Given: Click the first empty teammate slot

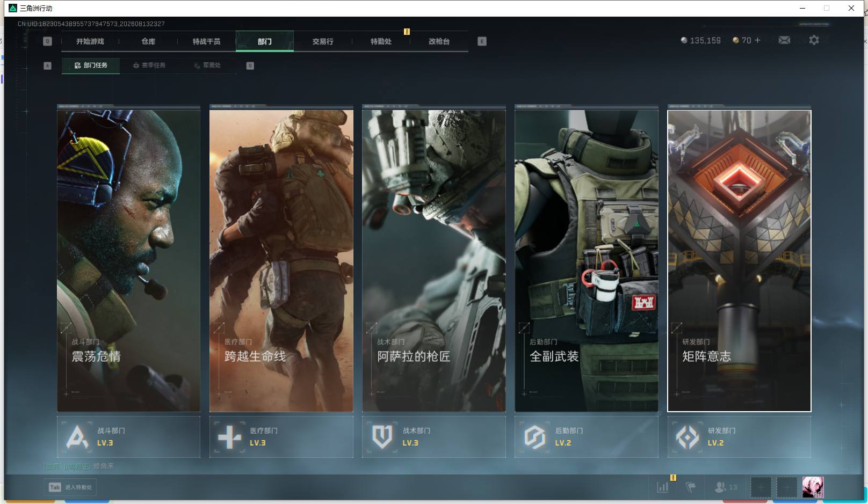Looking at the screenshot, I should 761,487.
